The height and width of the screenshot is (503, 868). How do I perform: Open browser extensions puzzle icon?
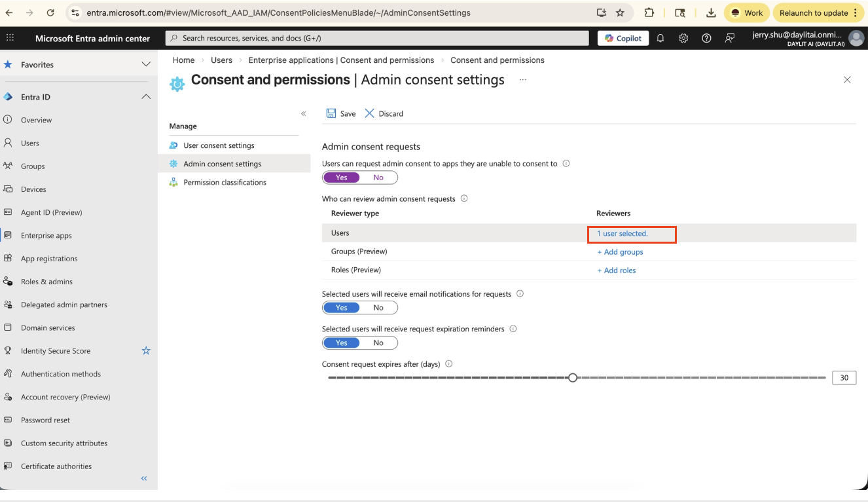pos(649,12)
